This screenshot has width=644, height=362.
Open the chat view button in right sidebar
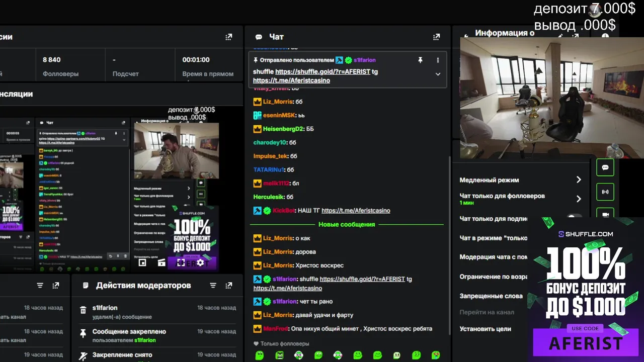(x=605, y=167)
